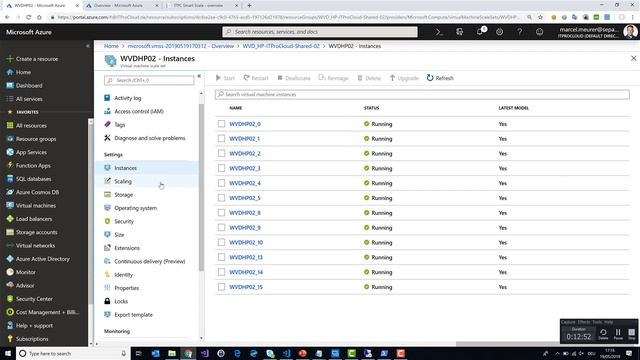
Task: Click the Upgrade toolbar button
Action: click(404, 78)
